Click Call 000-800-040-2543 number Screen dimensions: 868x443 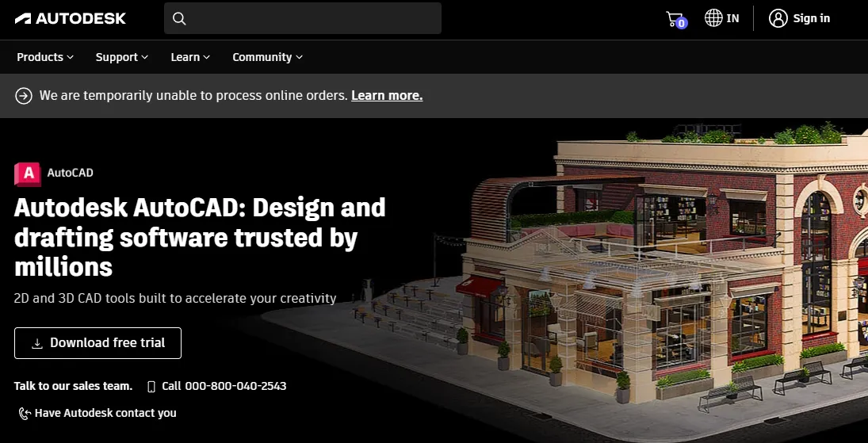pos(224,386)
